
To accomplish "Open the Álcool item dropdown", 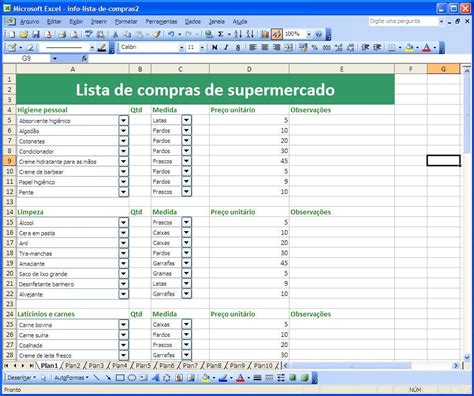I will 123,222.
